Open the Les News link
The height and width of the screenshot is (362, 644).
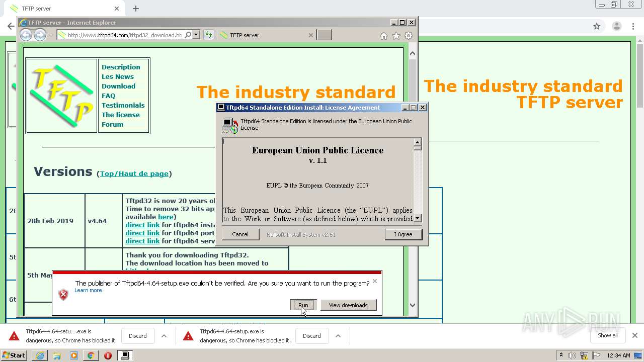pyautogui.click(x=118, y=76)
